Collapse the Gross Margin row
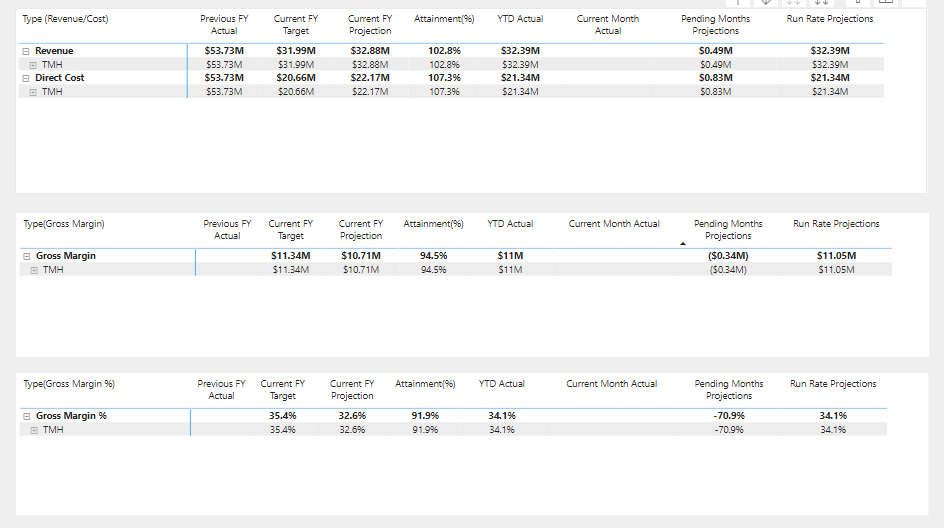Image resolution: width=944 pixels, height=528 pixels. [26, 256]
